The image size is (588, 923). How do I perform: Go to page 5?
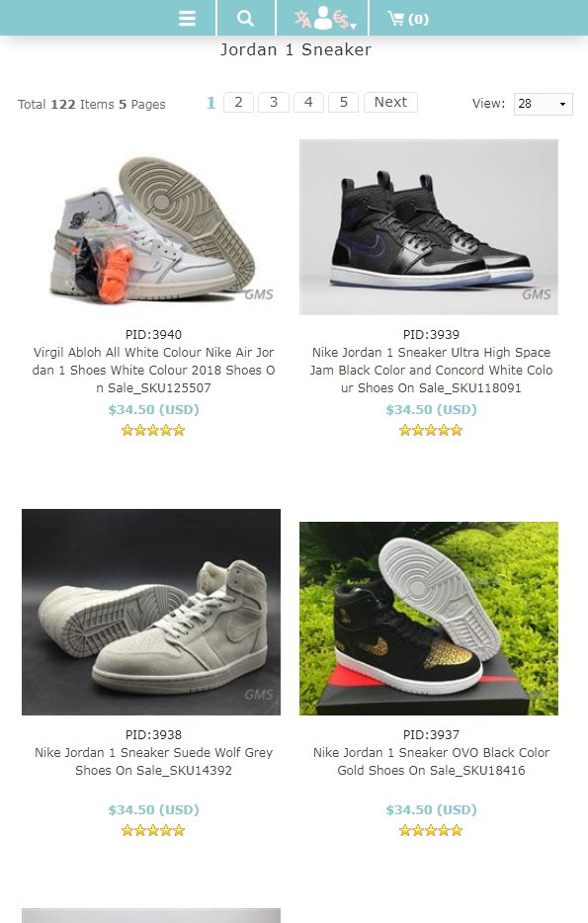pos(343,103)
